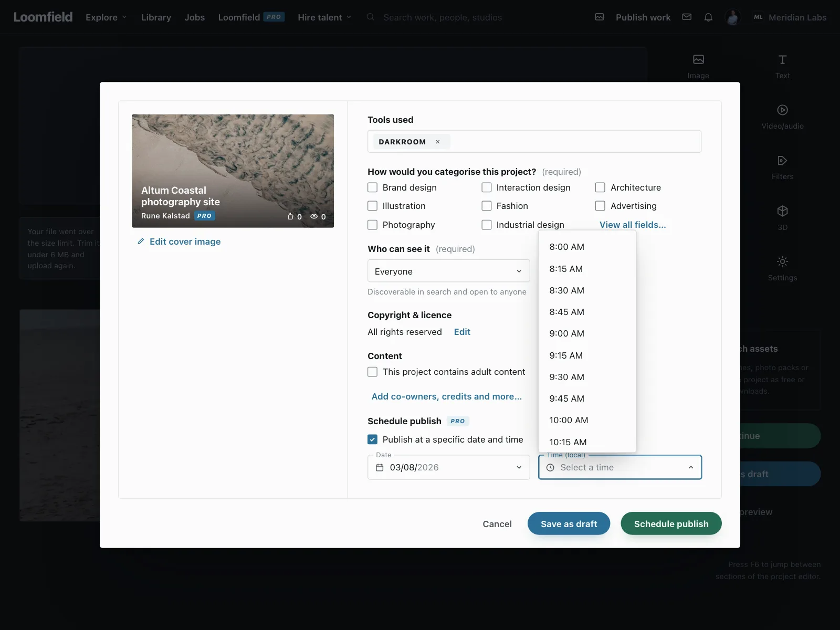Open View all fields link
Viewport: 840px width, 630px height.
(x=633, y=225)
